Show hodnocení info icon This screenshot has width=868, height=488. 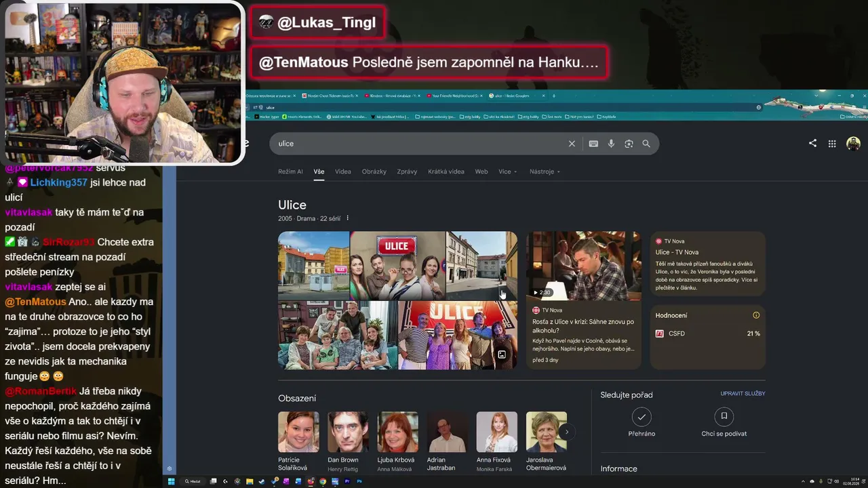[x=756, y=315]
